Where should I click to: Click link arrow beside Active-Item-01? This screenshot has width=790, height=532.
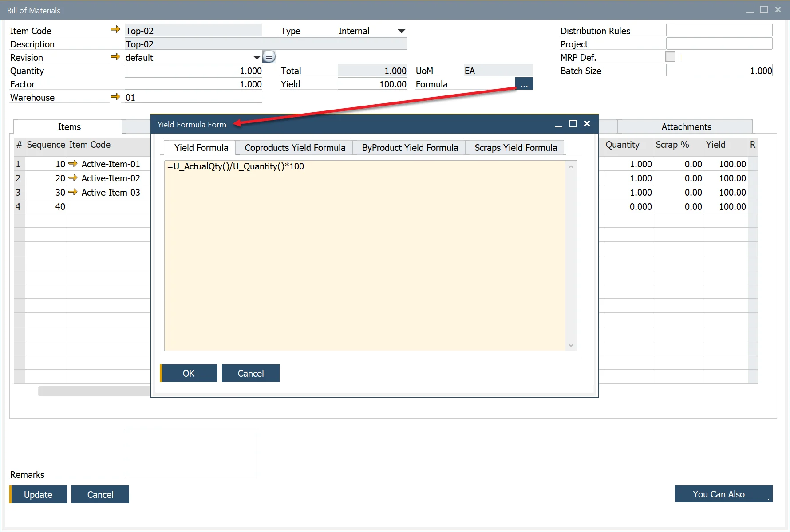[73, 164]
